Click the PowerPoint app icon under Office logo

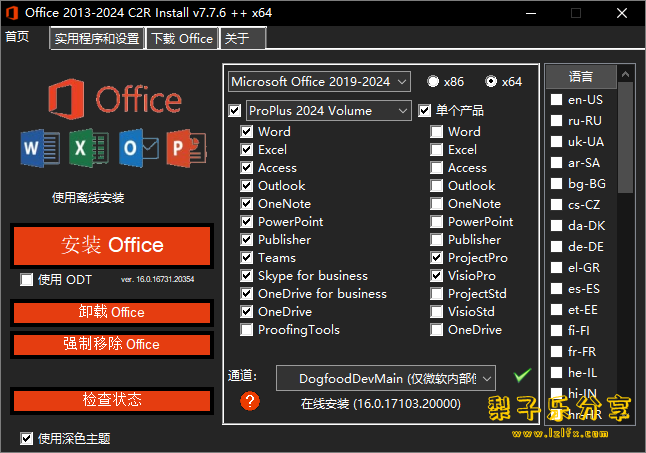186,148
